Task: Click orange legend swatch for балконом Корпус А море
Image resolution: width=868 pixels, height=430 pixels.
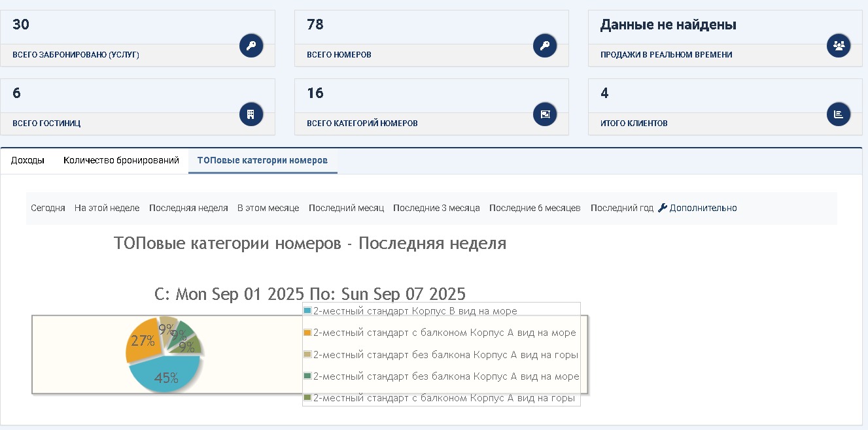Action: (308, 333)
